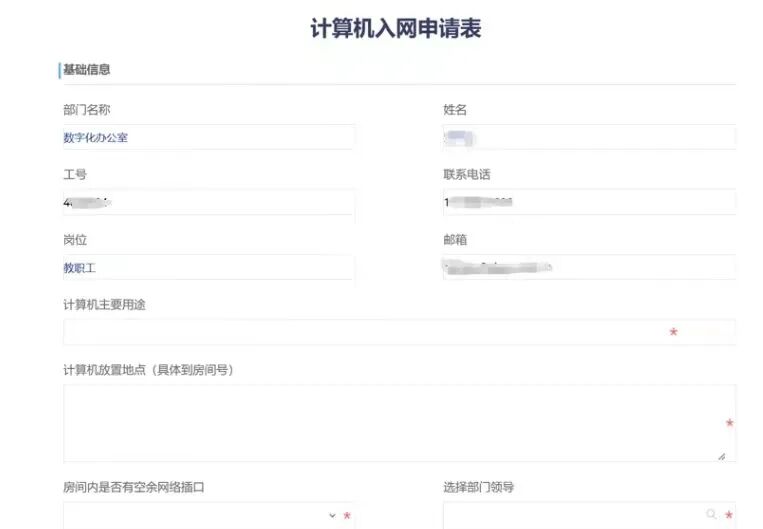Click the 部门名称 label
Viewport: 763px width, 529px height.
point(87,109)
